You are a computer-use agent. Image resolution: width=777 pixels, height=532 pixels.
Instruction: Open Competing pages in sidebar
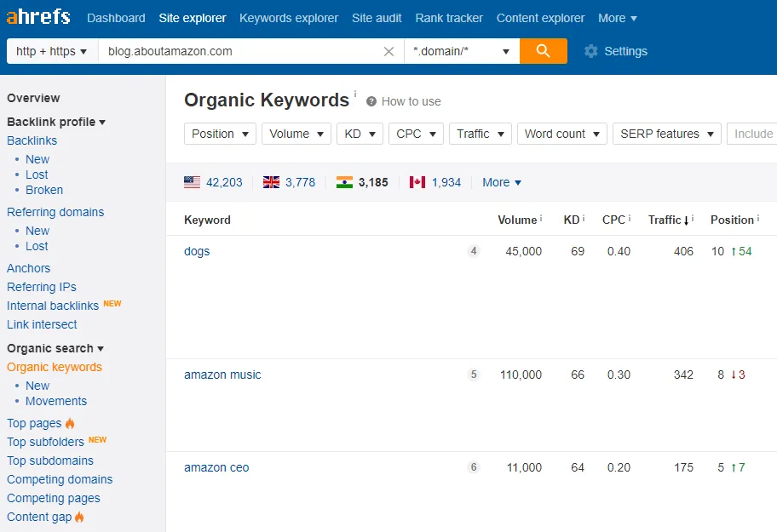pyautogui.click(x=54, y=498)
